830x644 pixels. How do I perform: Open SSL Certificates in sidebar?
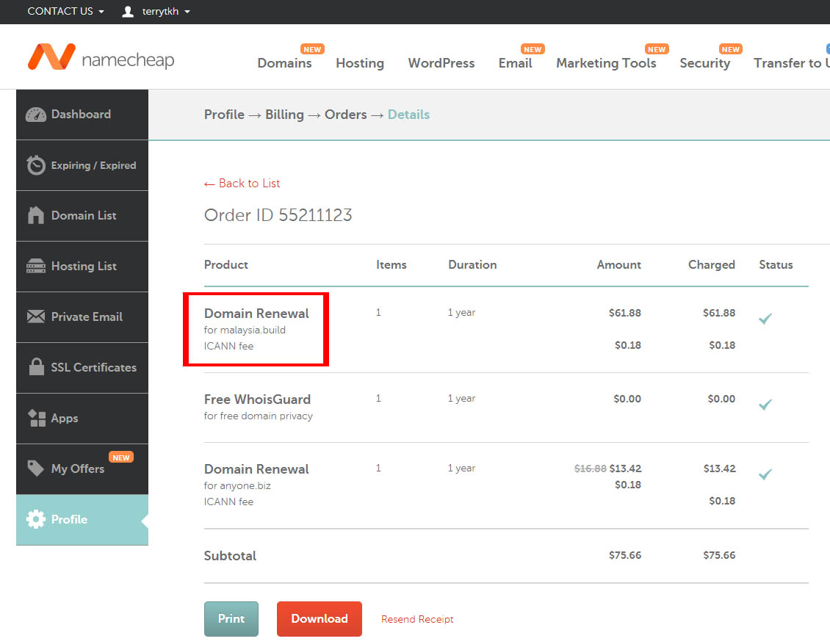coord(82,367)
